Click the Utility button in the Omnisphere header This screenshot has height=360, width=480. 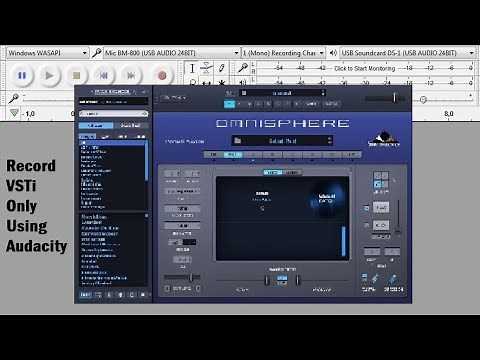pyautogui.click(x=173, y=98)
